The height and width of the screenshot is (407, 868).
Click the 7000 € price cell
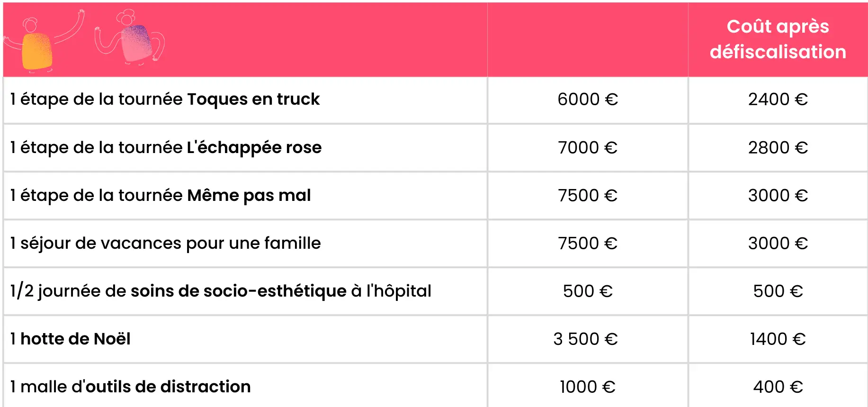(588, 148)
